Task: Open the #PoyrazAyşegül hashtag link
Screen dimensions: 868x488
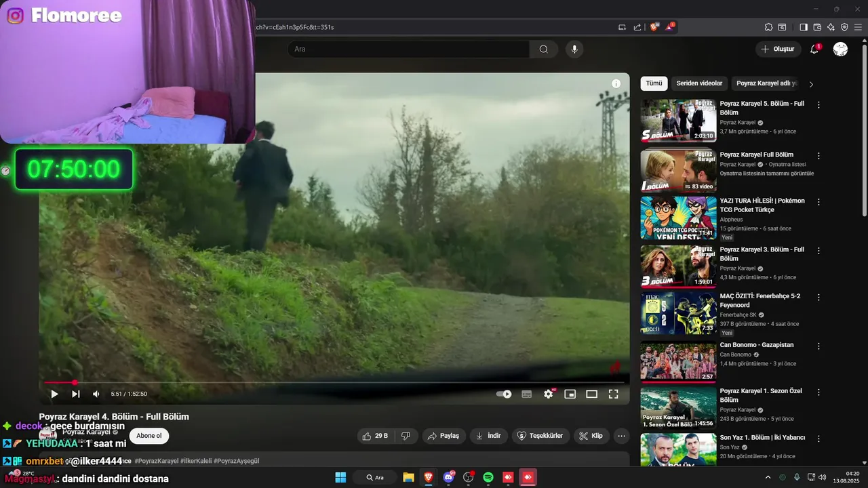Action: point(236,461)
